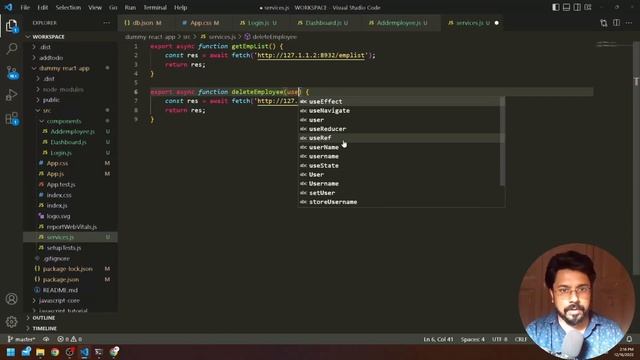Collapse the dummy react app folder
Image resolution: width=640 pixels, height=360 pixels.
coord(64,68)
